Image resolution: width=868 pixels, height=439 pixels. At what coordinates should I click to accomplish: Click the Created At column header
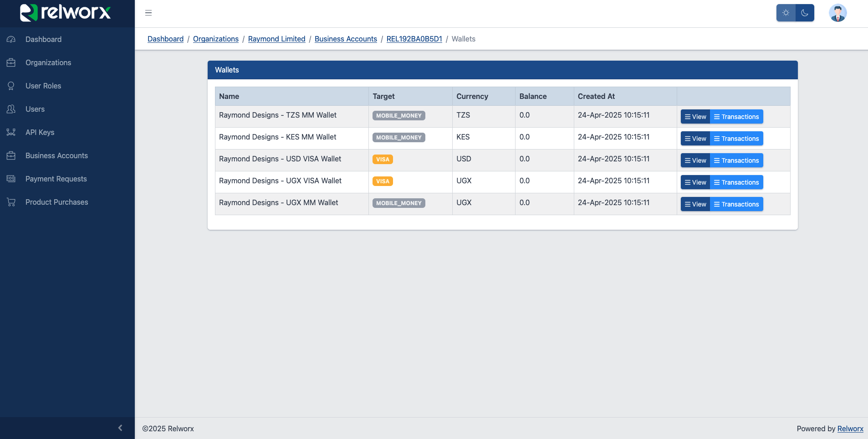coord(625,96)
